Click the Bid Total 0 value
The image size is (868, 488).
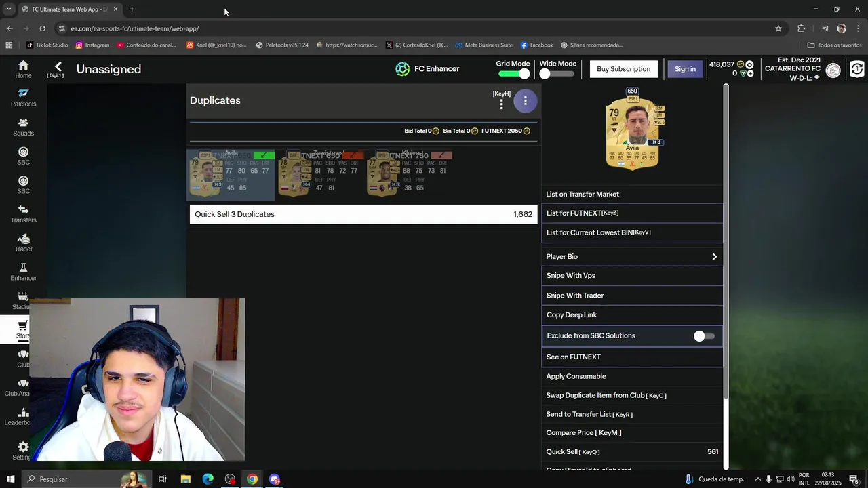tap(422, 131)
